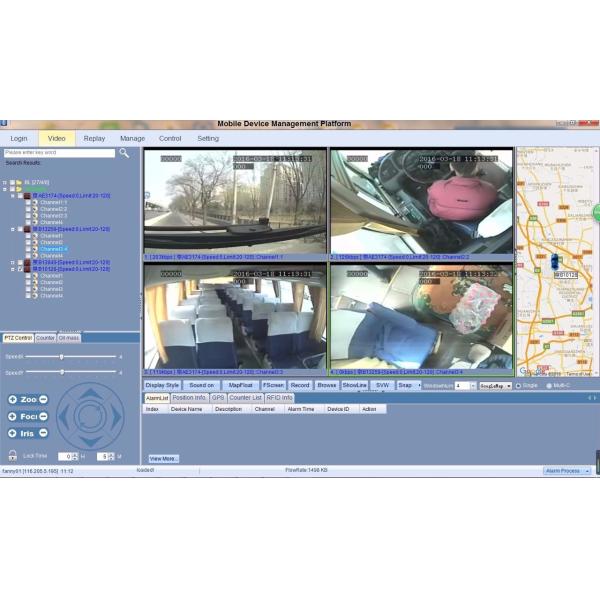Collapse the first device tree node
600x600 pixels.
[14, 195]
